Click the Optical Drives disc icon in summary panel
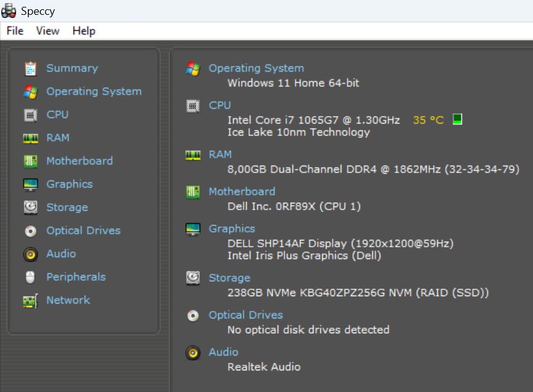 [x=193, y=315]
